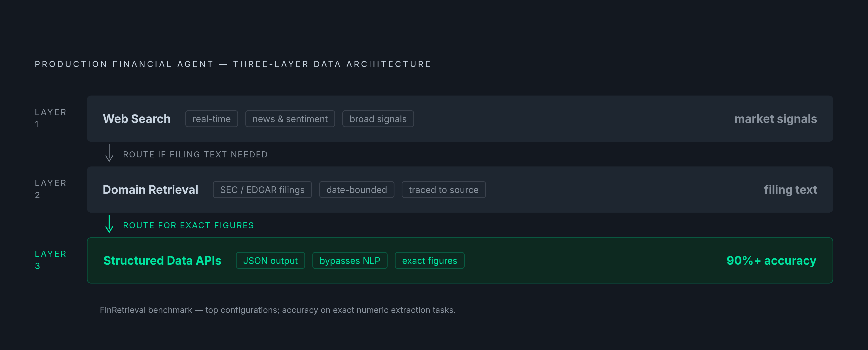This screenshot has width=868, height=350.
Task: Click the 'LAYER 1' label
Action: pos(51,118)
